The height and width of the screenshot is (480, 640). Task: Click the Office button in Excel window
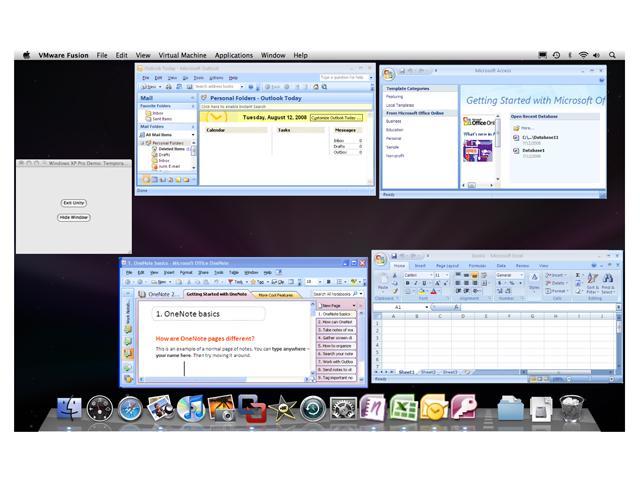coord(380,259)
